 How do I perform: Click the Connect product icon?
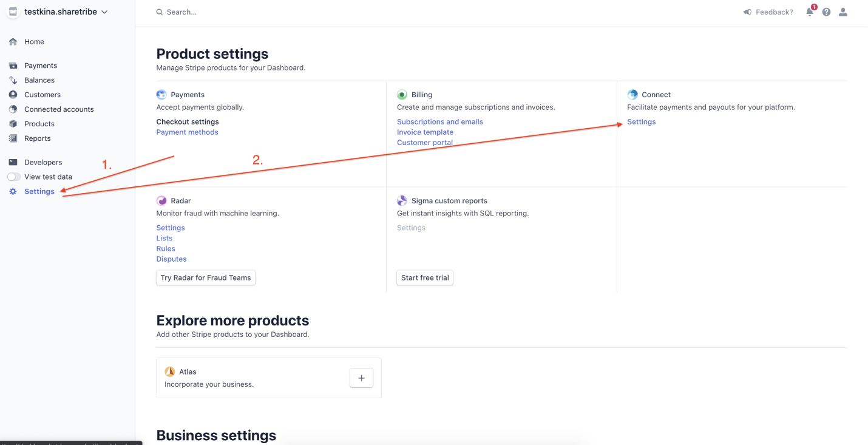633,95
